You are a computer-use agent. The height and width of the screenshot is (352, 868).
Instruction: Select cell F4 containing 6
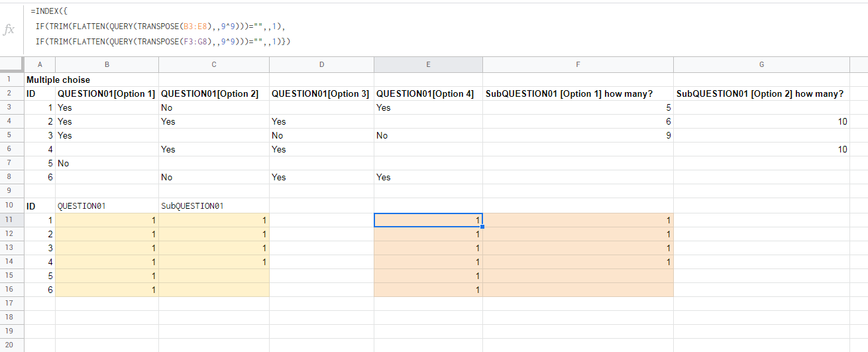pos(578,121)
